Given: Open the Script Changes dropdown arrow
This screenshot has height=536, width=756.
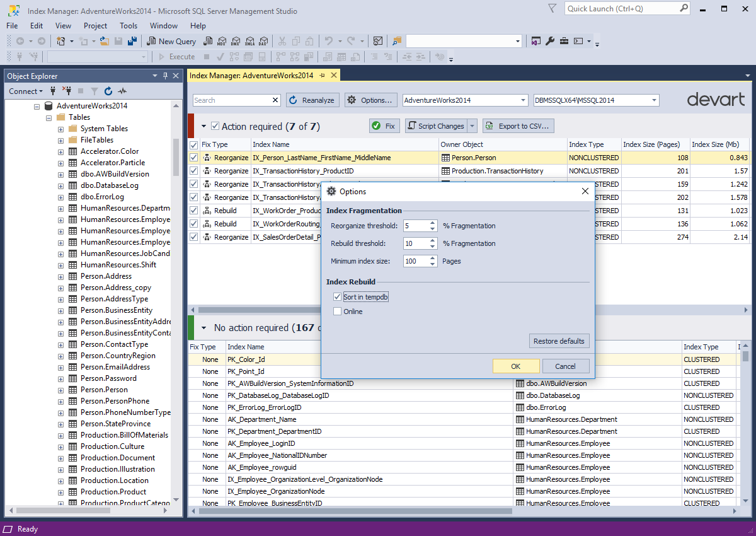Looking at the screenshot, I should pyautogui.click(x=472, y=126).
